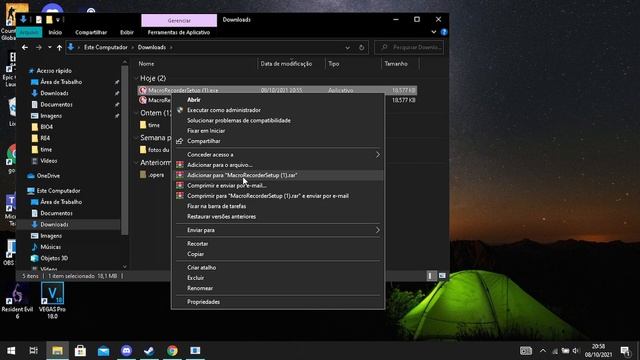Choose Adicionar para "MacroRecorderSetup (1).rar"
The height and width of the screenshot is (360, 640).
278,175
